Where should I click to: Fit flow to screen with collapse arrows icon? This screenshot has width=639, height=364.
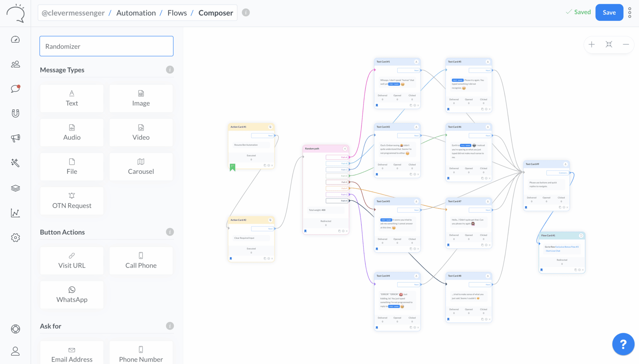(609, 45)
